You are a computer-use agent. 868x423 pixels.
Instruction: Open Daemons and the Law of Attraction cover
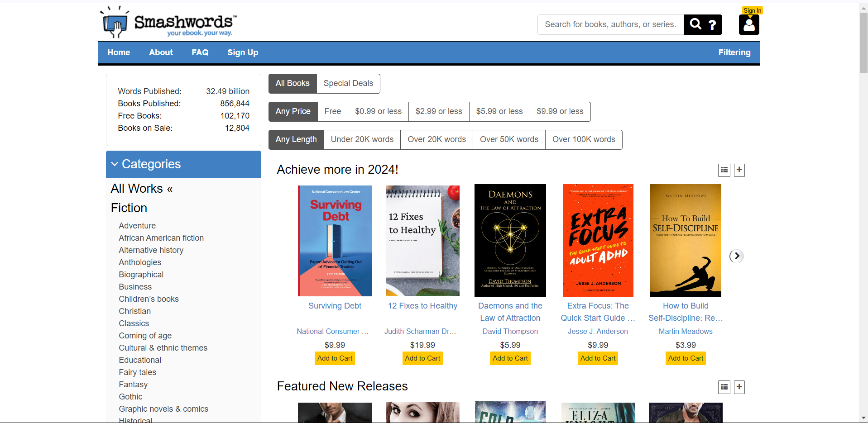point(510,241)
